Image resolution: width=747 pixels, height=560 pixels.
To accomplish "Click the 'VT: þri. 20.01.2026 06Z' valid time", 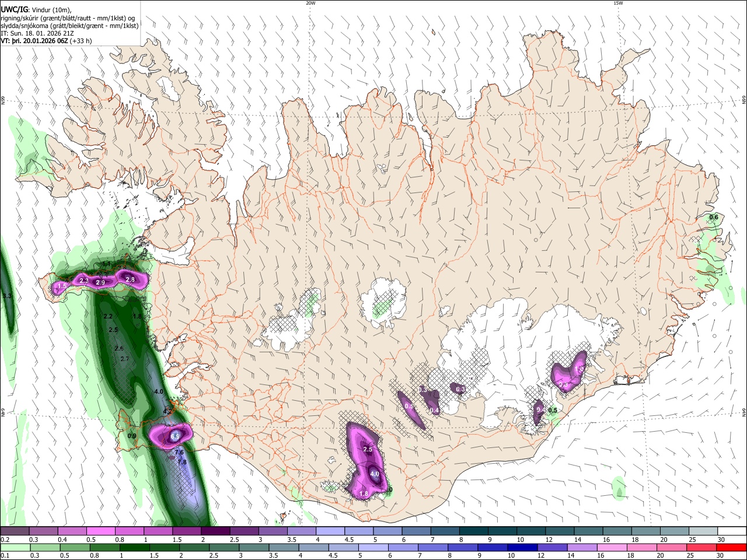I will click(x=34, y=41).
